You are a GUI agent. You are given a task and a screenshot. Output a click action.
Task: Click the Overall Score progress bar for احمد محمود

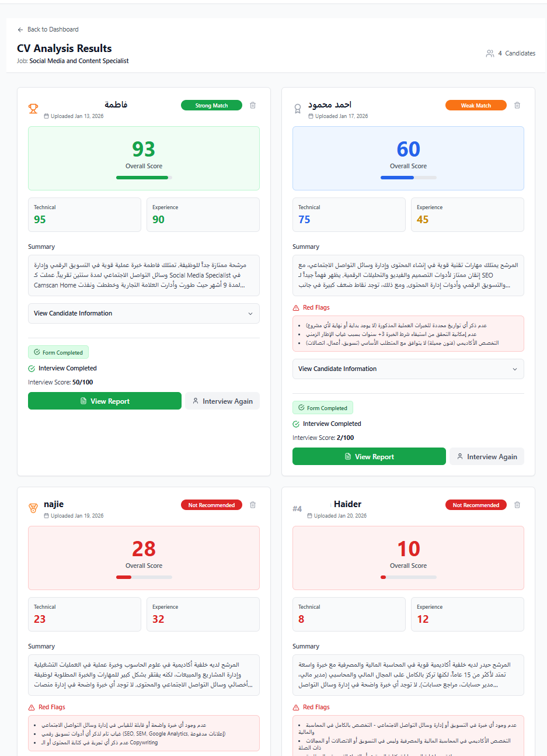coord(408,177)
